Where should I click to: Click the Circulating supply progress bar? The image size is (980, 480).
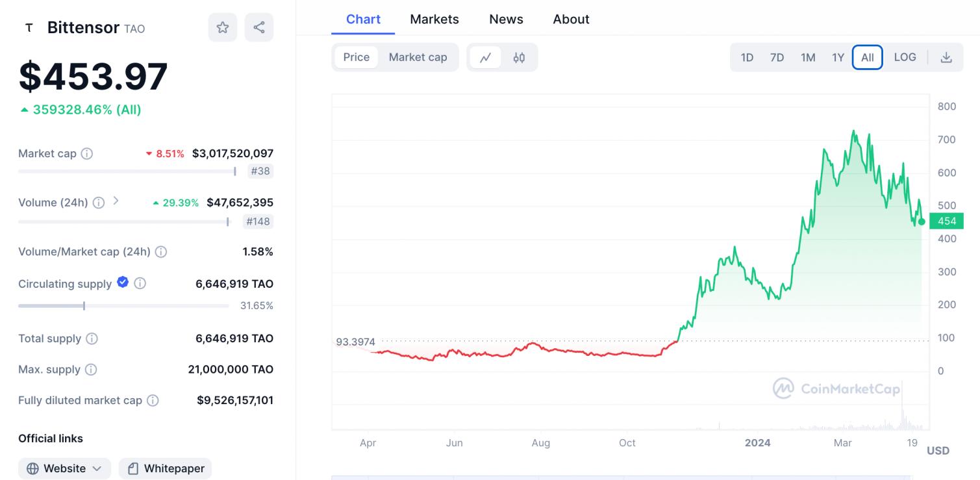(x=123, y=305)
